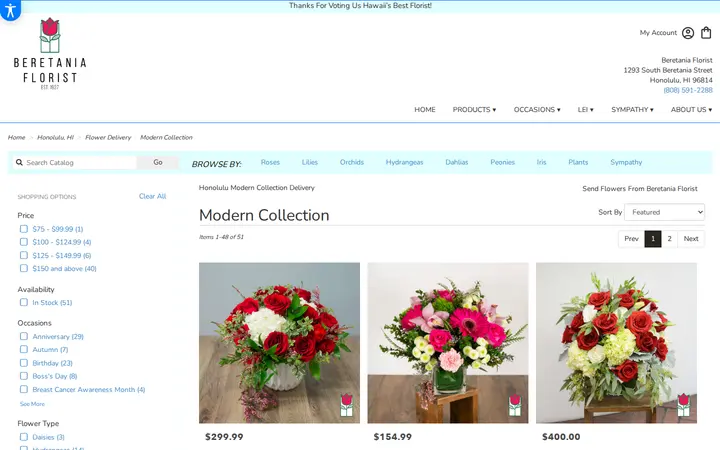Browse by Hydrangeas
This screenshot has width=720, height=450.
[x=405, y=162]
